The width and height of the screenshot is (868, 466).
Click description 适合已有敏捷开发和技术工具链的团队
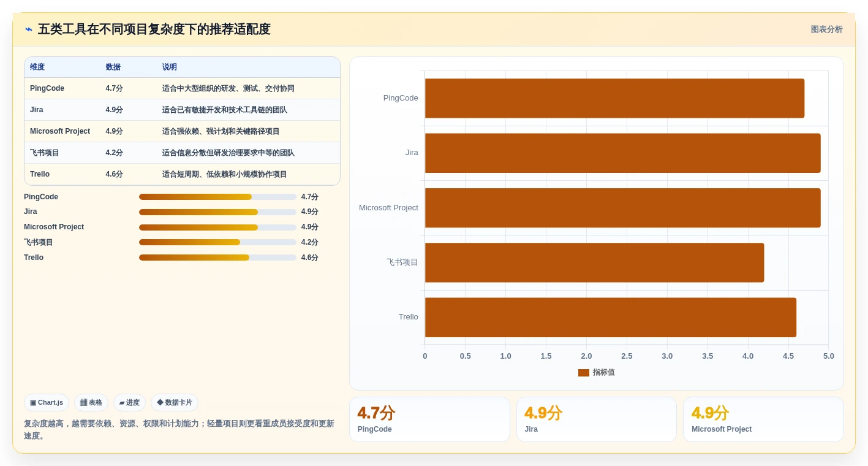point(225,110)
